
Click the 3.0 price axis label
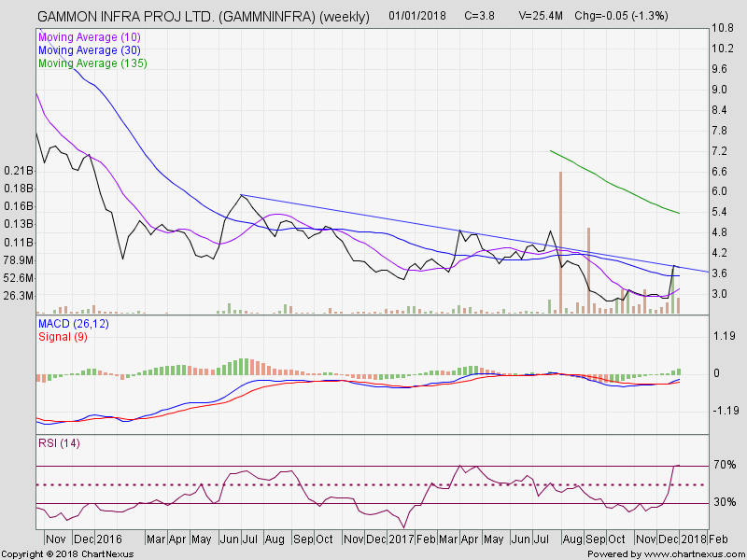pyautogui.click(x=719, y=294)
